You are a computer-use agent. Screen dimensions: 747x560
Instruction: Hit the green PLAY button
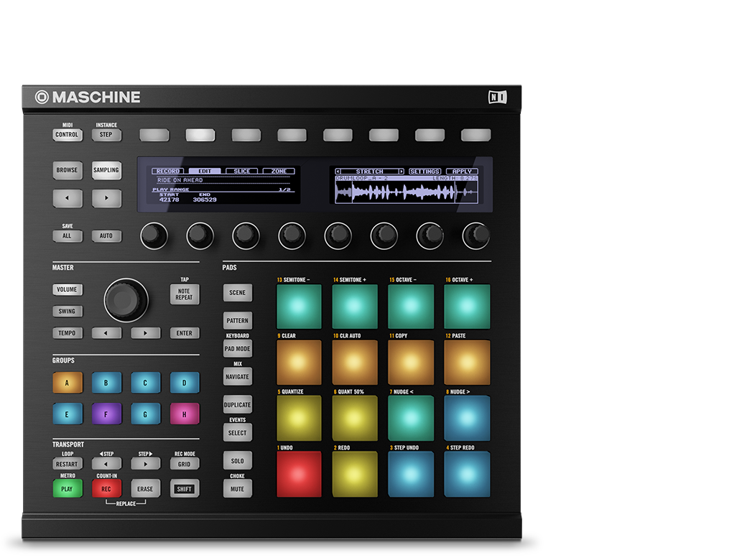[68, 489]
